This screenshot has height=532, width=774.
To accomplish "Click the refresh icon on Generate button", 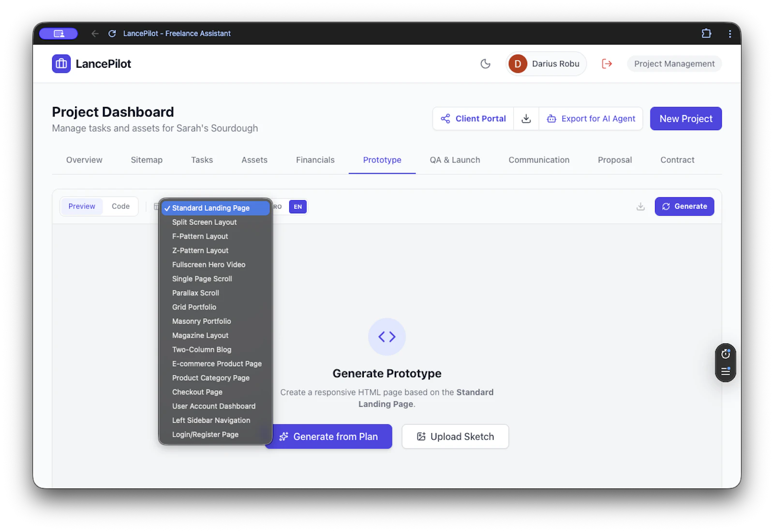I will (x=666, y=207).
